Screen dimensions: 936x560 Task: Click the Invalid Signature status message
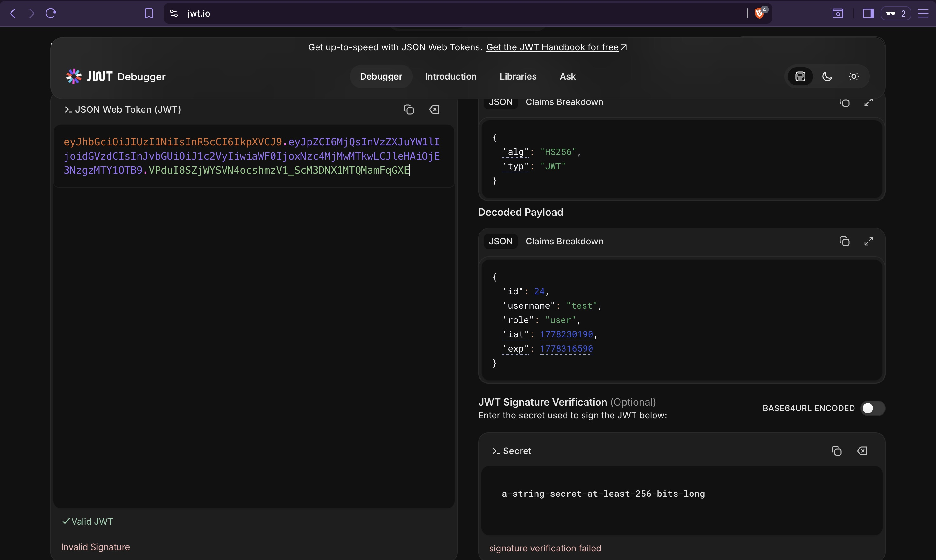pyautogui.click(x=96, y=547)
